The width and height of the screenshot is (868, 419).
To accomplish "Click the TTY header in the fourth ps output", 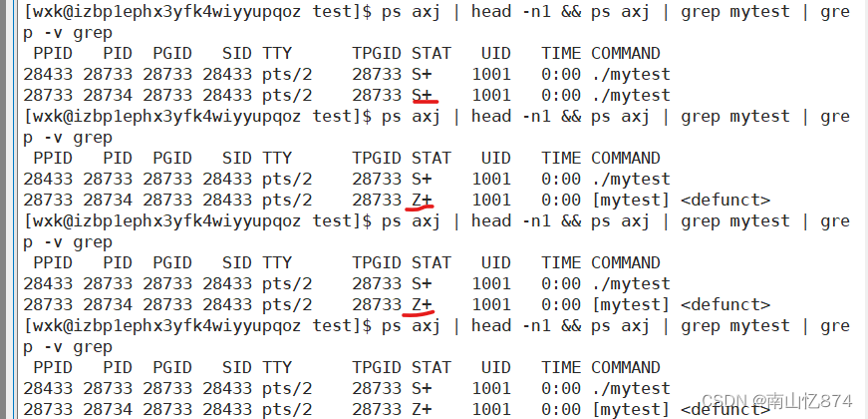I will 277,368.
